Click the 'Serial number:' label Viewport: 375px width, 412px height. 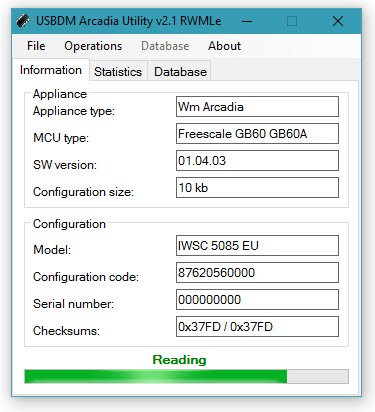[x=73, y=304]
